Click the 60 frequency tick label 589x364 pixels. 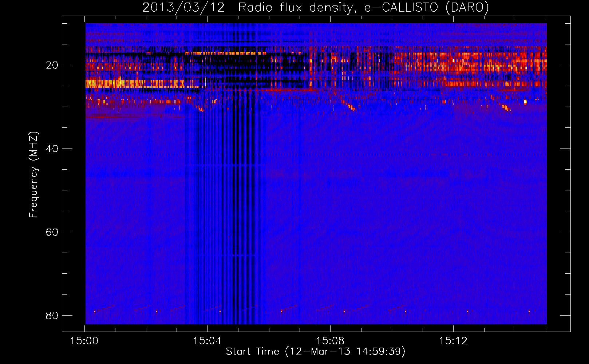coord(52,232)
